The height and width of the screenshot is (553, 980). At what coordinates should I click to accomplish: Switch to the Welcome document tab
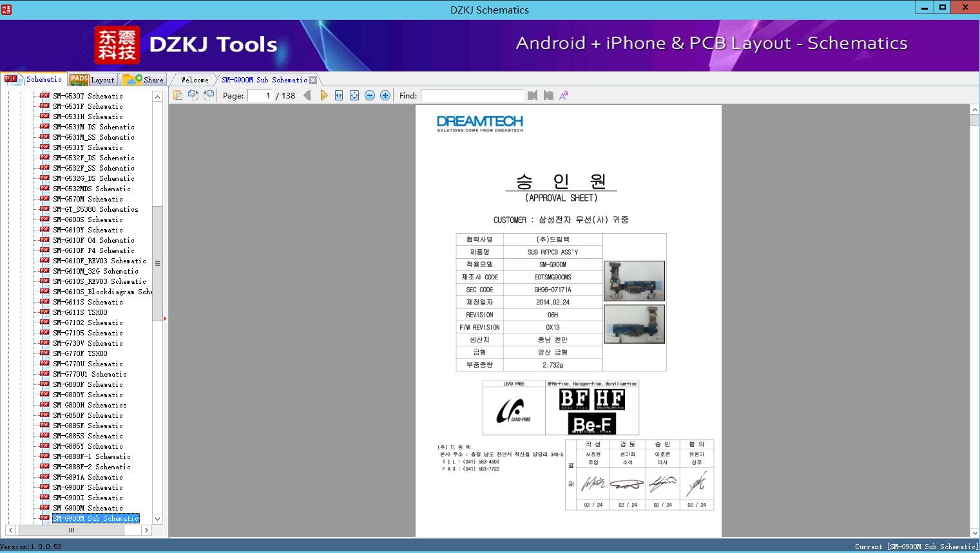point(194,80)
